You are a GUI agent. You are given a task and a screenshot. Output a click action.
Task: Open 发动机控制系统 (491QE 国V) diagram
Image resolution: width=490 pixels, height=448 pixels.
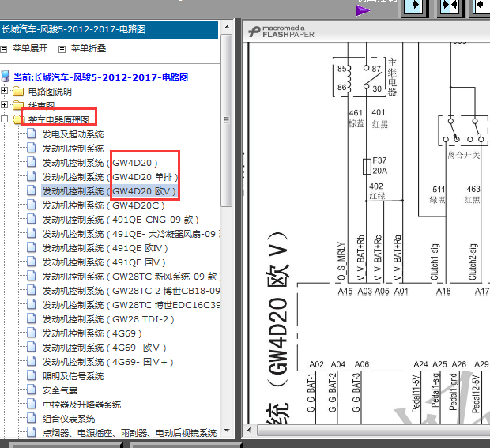tap(104, 262)
